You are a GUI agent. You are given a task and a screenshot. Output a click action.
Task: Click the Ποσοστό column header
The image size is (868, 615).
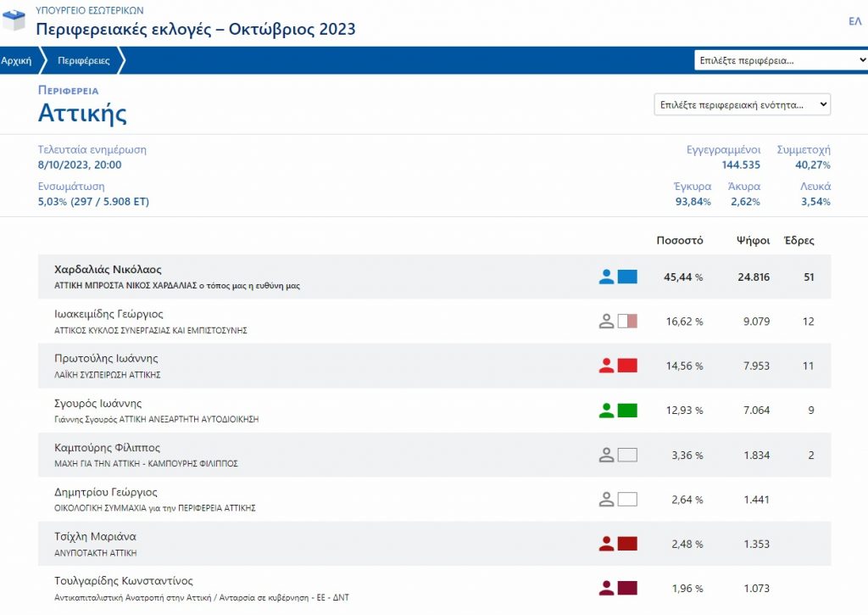point(679,240)
